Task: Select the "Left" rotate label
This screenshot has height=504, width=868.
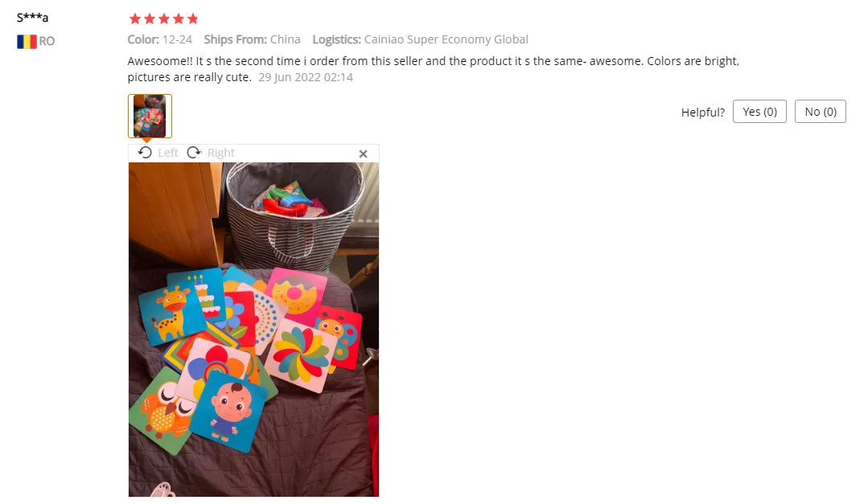Action: tap(168, 153)
